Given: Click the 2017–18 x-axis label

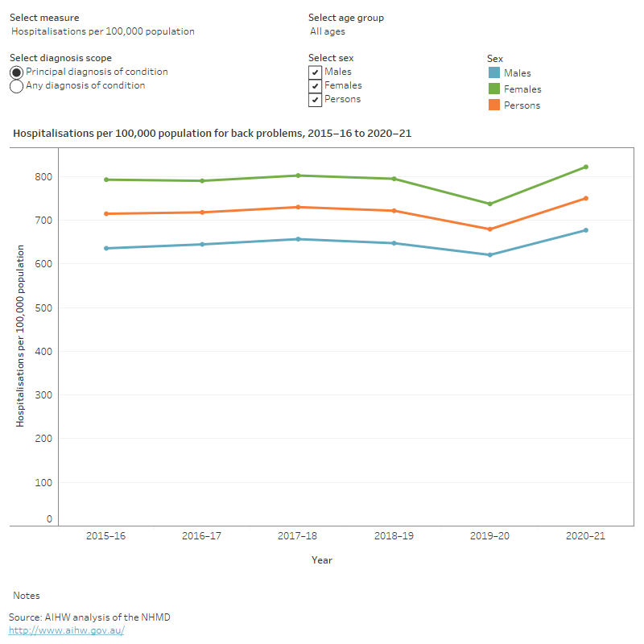Looking at the screenshot, I should (298, 536).
